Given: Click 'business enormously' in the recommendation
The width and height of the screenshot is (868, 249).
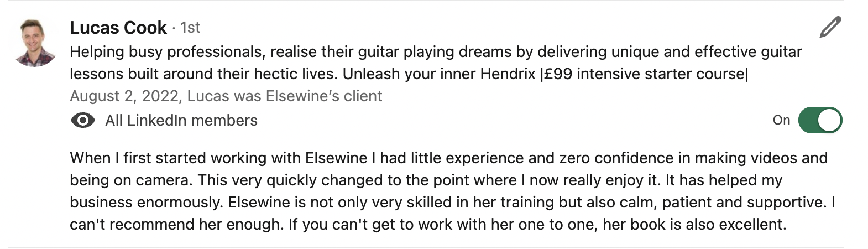Looking at the screenshot, I should pos(147,203).
